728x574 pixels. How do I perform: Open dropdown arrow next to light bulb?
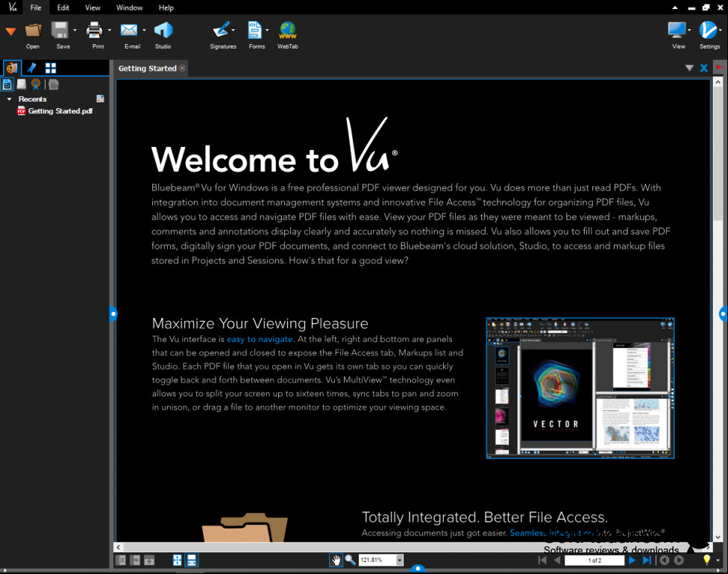click(x=718, y=560)
